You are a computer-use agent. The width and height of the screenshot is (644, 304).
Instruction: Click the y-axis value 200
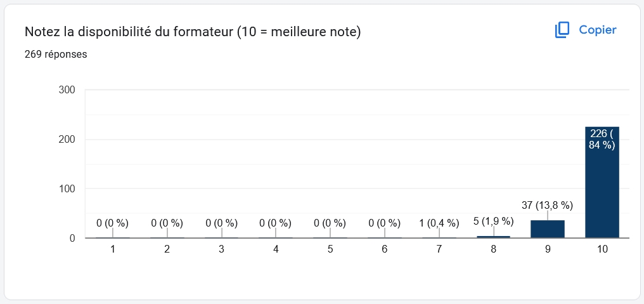click(67, 139)
